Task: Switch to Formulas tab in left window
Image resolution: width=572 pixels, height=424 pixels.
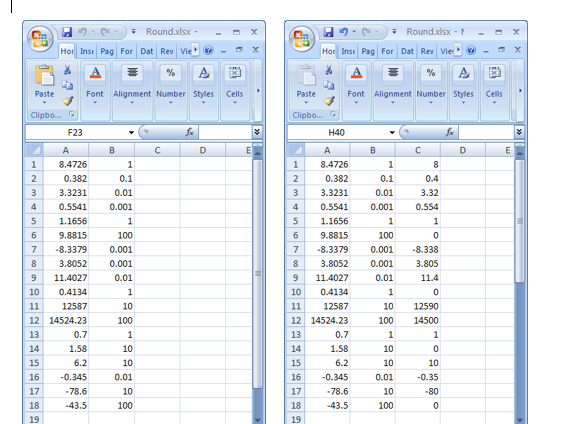Action: pyautogui.click(x=127, y=51)
